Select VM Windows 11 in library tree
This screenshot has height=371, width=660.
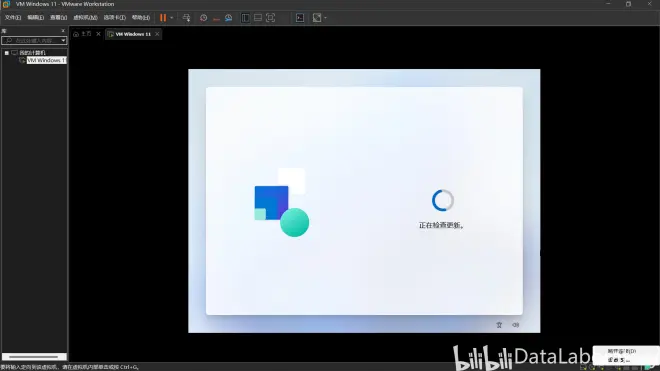(x=46, y=60)
